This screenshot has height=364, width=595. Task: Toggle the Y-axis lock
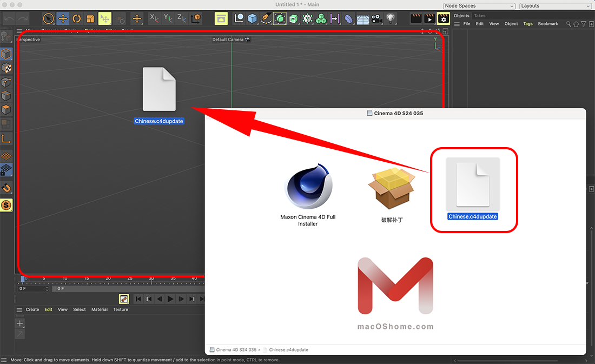point(168,18)
